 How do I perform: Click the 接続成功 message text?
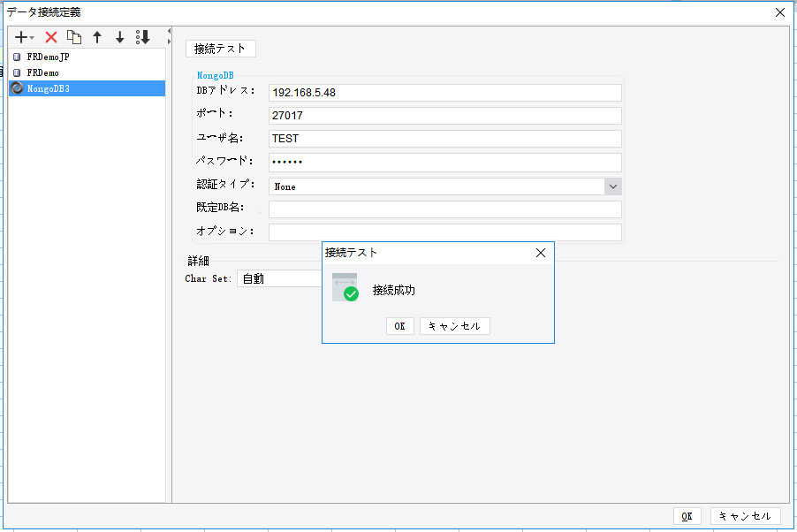(393, 290)
